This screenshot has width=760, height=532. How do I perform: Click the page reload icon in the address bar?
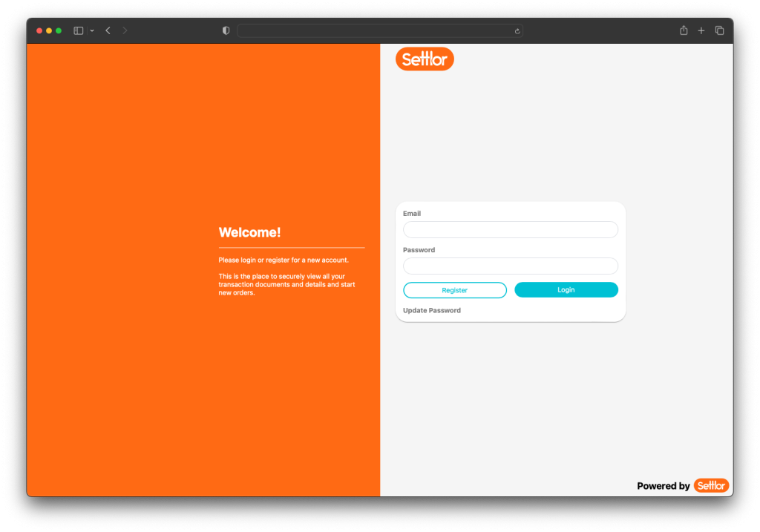tap(517, 30)
